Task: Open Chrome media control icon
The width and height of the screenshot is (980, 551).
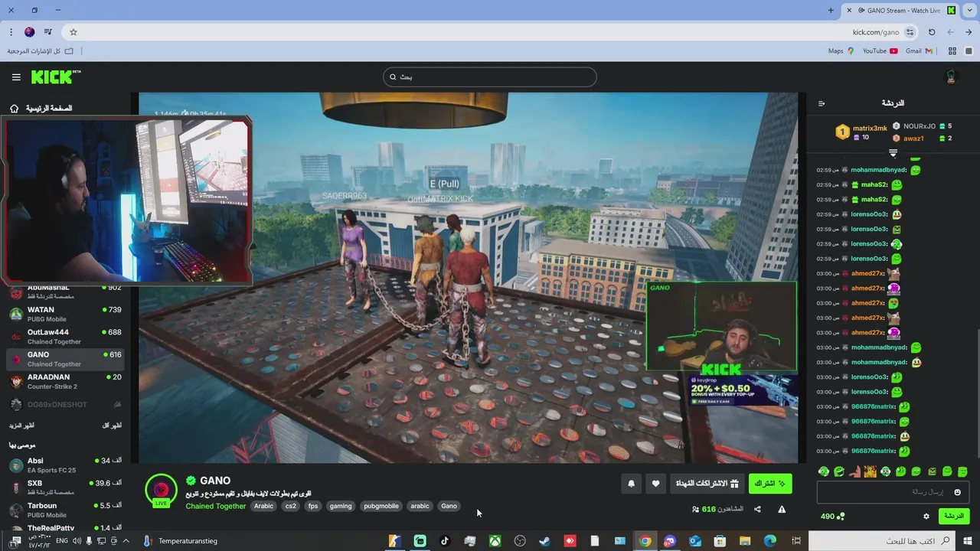Action: pyautogui.click(x=48, y=32)
